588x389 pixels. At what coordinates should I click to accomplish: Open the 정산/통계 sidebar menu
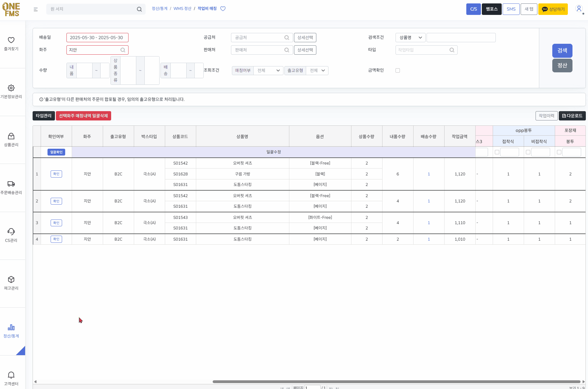[11, 331]
